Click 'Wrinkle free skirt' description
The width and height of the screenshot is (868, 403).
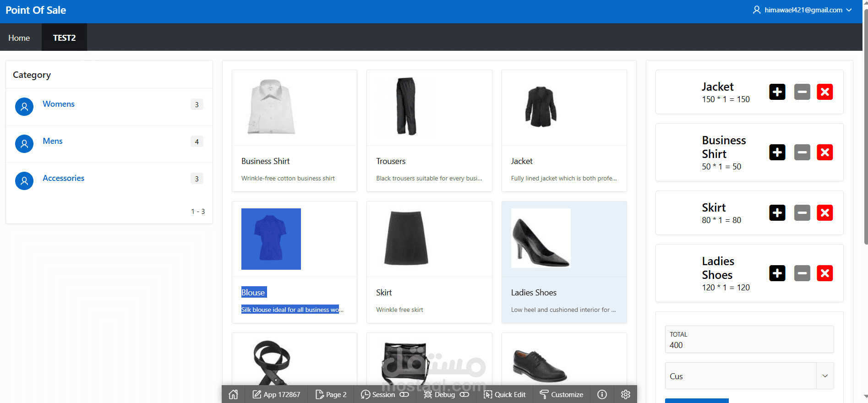(399, 310)
